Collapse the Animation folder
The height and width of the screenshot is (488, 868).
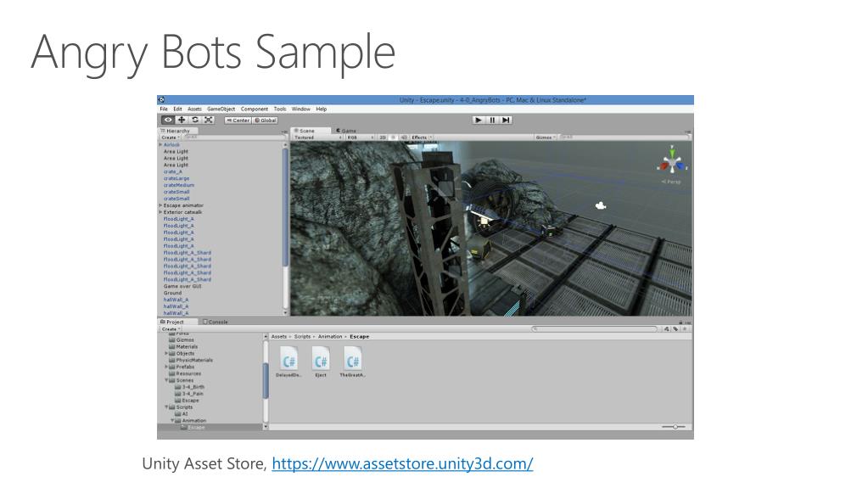pyautogui.click(x=172, y=420)
